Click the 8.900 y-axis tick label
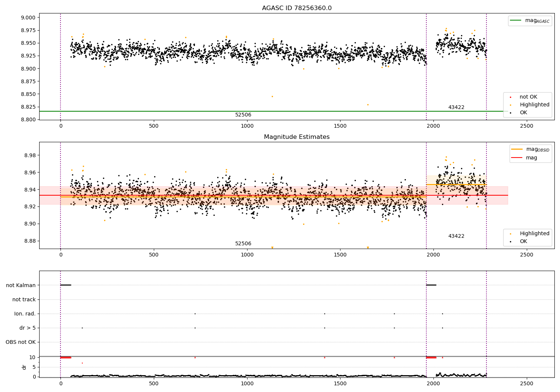Viewport: 560px width, 392px height. click(x=28, y=69)
